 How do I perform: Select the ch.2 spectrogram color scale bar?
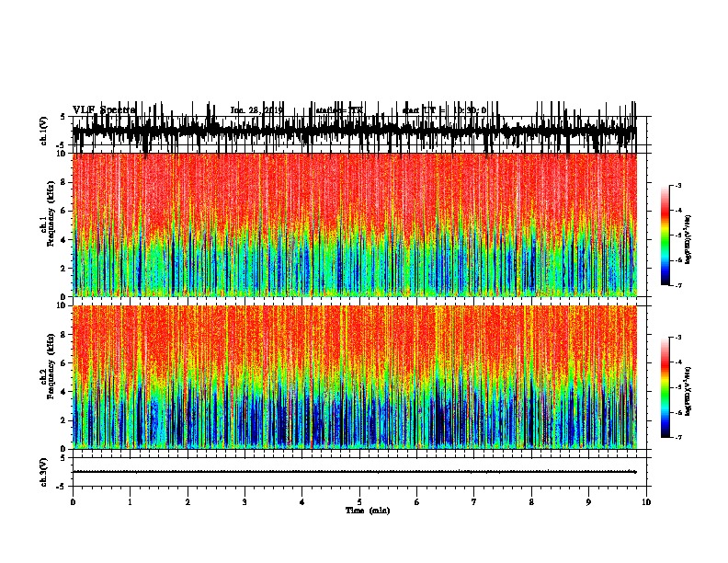point(665,387)
